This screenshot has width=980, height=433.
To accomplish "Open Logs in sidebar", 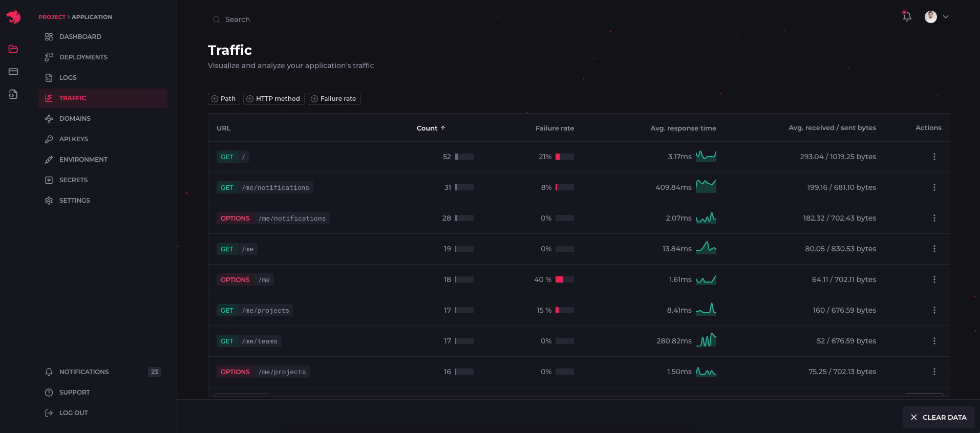I will pos(103,78).
